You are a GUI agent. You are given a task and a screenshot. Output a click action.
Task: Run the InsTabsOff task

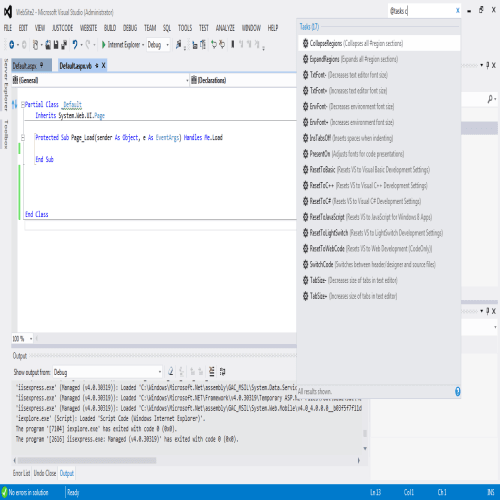pos(379,138)
